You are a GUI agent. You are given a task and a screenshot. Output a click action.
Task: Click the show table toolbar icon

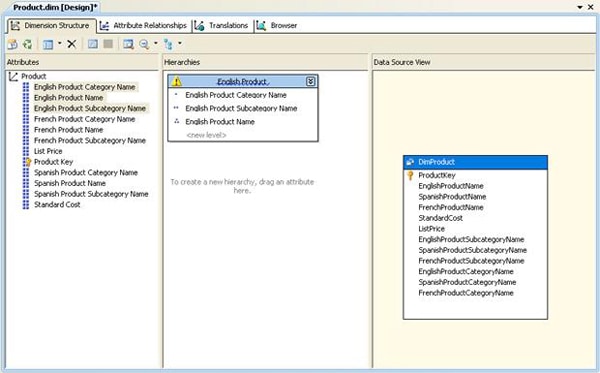pos(93,44)
